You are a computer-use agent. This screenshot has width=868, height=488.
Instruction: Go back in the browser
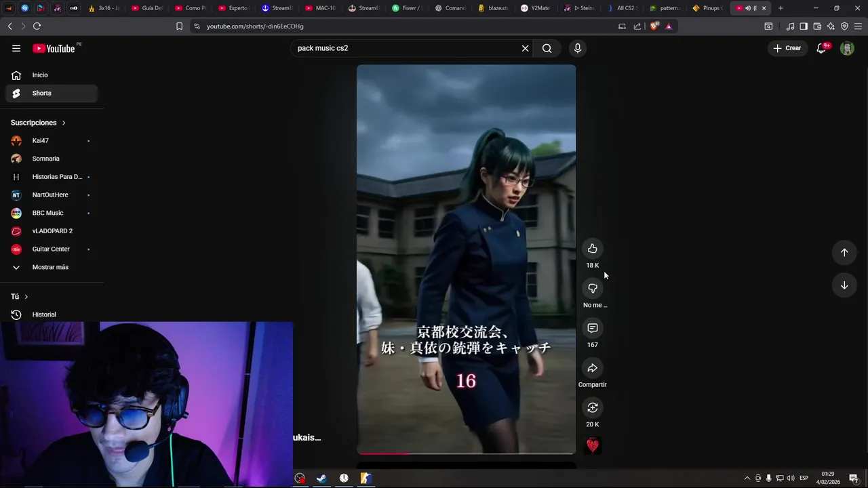point(9,26)
